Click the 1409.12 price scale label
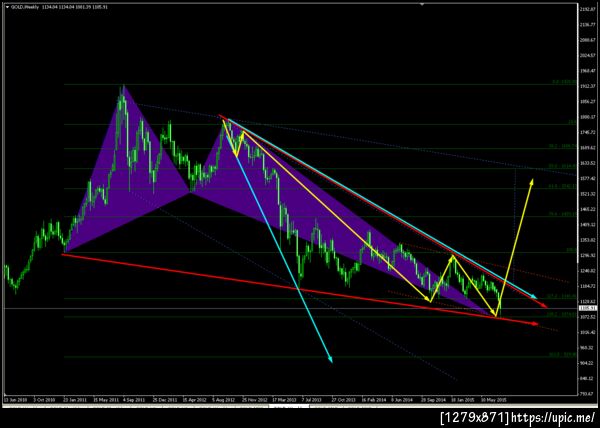 point(587,225)
